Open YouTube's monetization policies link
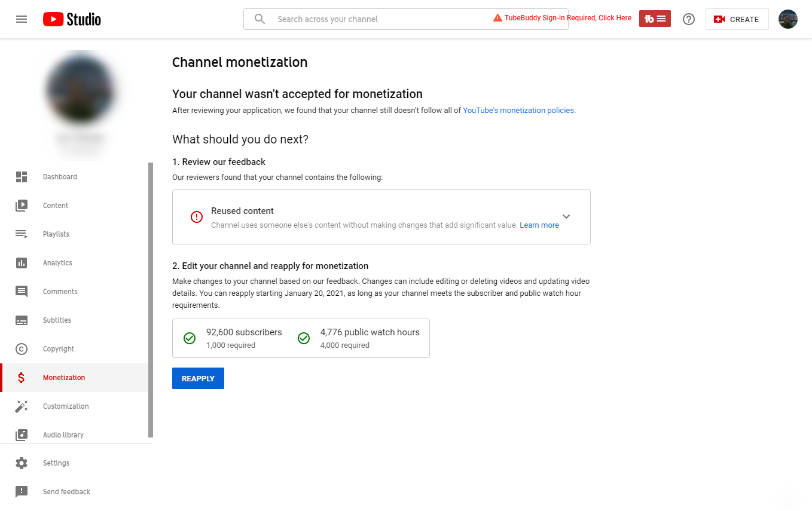The width and height of the screenshot is (812, 511). (518, 111)
